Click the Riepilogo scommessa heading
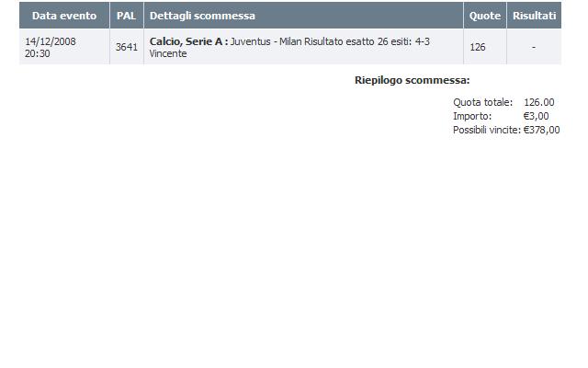The width and height of the screenshot is (588, 368). [x=413, y=80]
